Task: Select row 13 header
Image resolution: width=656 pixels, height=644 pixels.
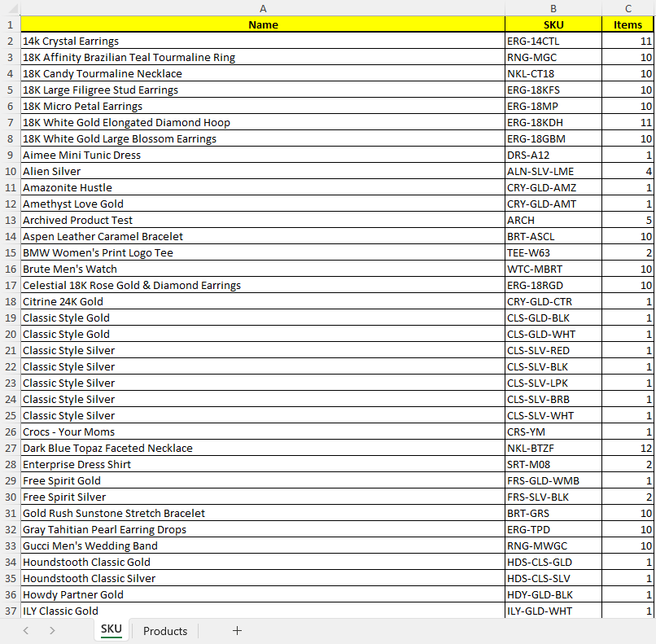Action: coord(10,220)
